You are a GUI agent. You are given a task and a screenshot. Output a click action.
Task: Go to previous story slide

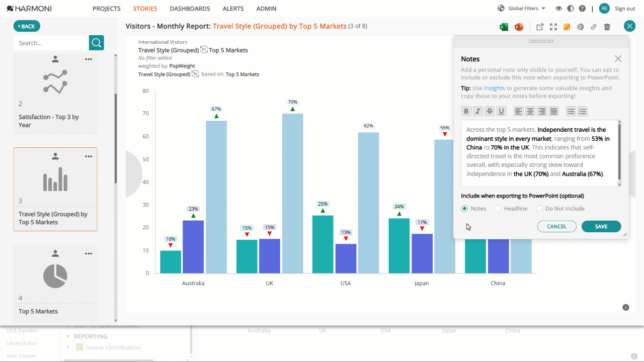tap(134, 173)
